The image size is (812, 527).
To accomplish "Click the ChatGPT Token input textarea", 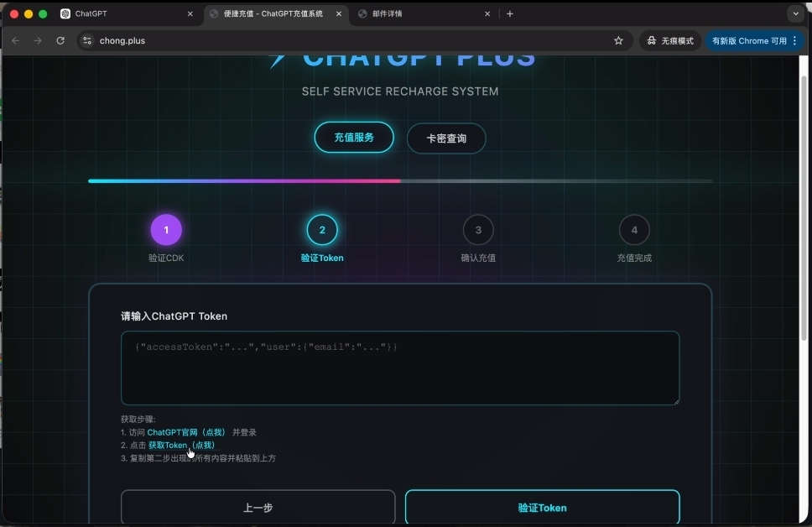I will tap(399, 368).
